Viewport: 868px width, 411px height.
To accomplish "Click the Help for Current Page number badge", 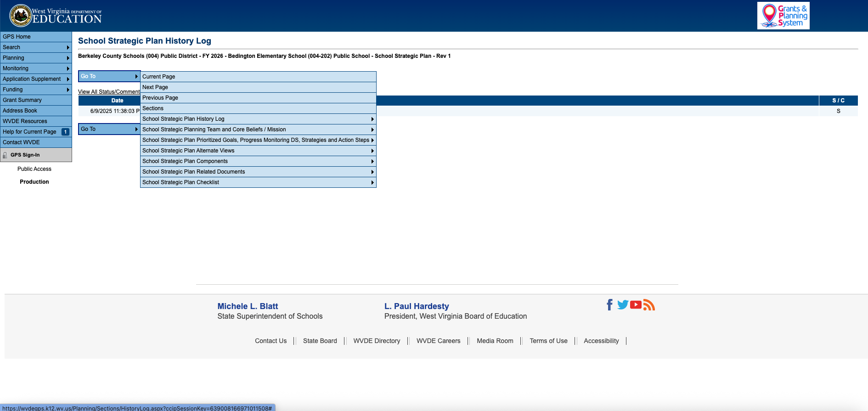I will point(65,132).
